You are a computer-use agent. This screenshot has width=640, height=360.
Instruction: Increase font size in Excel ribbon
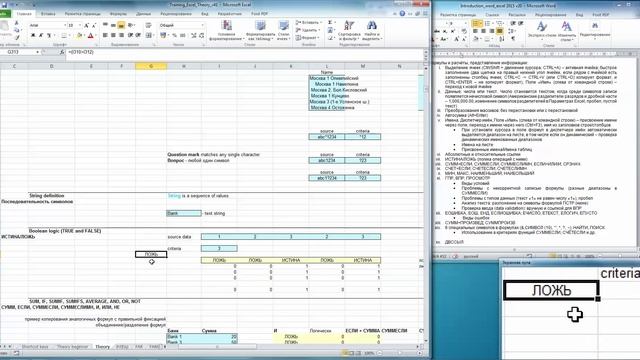[x=86, y=25]
